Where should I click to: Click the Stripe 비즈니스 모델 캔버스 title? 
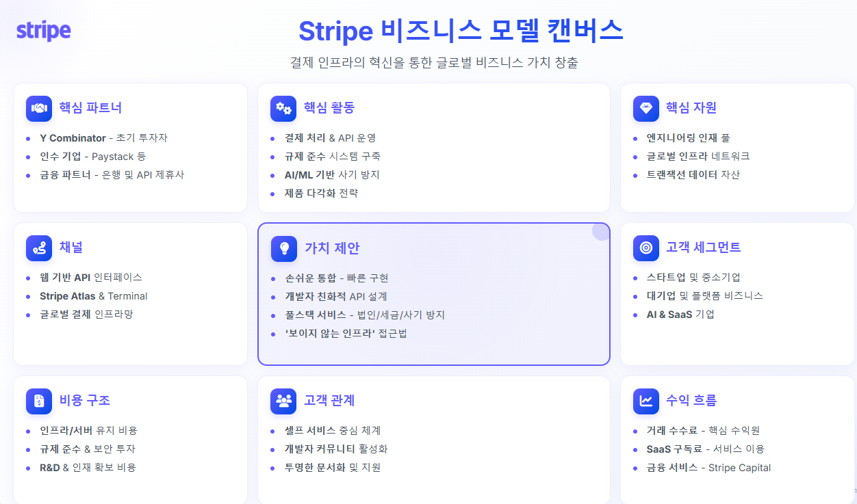[461, 31]
